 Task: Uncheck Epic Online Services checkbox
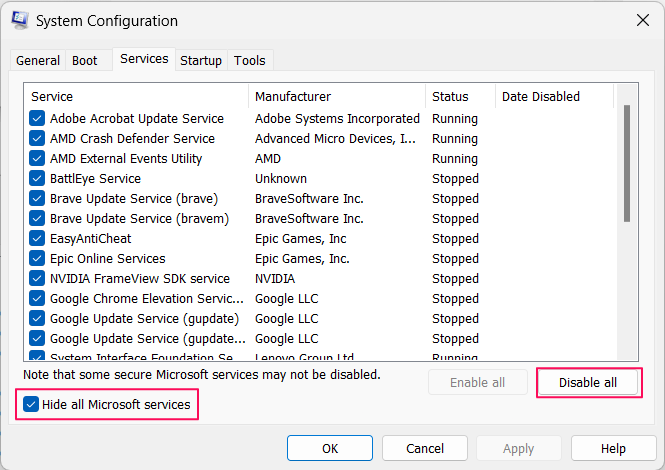pos(37,259)
